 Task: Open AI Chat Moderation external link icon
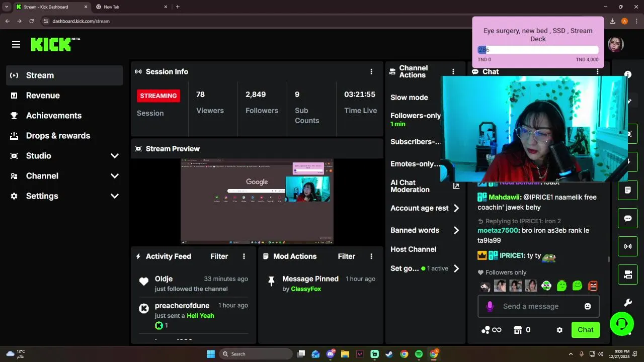(456, 186)
